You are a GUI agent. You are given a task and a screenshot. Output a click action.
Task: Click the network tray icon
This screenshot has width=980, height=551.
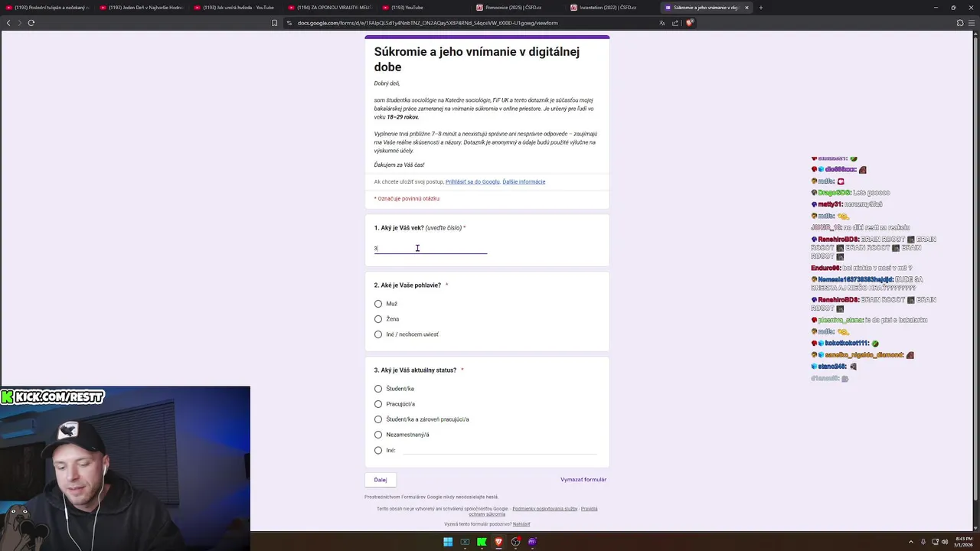point(936,542)
